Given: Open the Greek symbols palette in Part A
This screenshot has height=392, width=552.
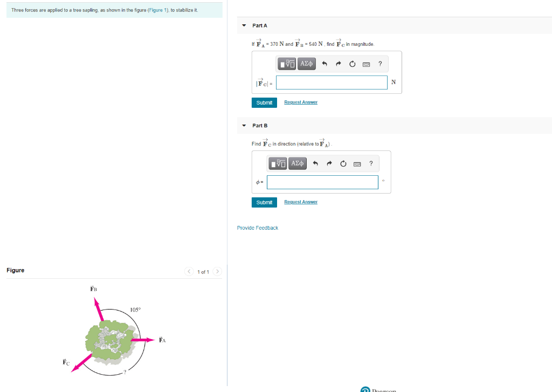Looking at the screenshot, I should point(306,64).
